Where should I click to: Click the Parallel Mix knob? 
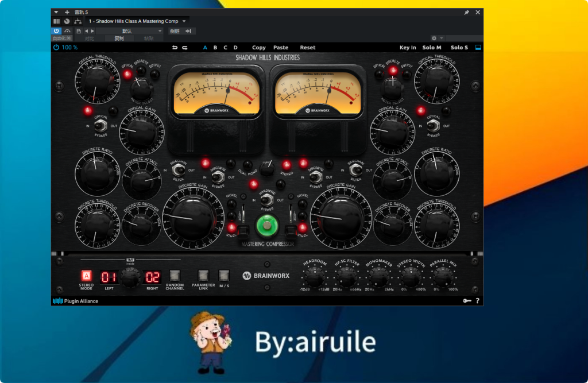(x=443, y=277)
